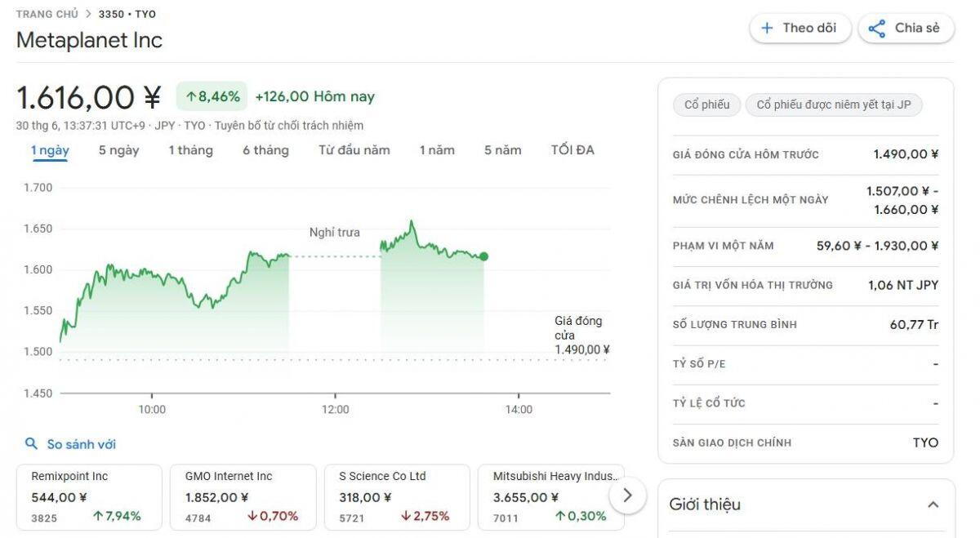Open the Remixpoint Inc comparison card
980x538 pixels.
89,496
